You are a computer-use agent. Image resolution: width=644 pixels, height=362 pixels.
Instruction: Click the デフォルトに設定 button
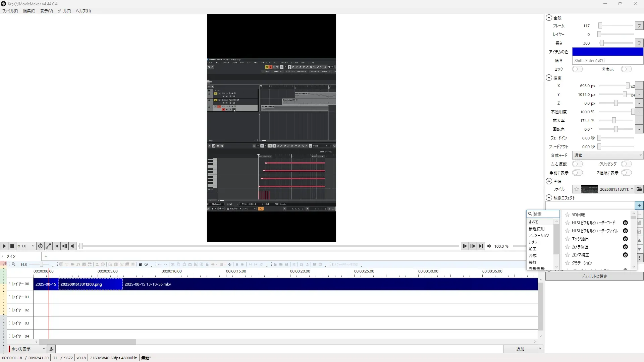point(594,277)
